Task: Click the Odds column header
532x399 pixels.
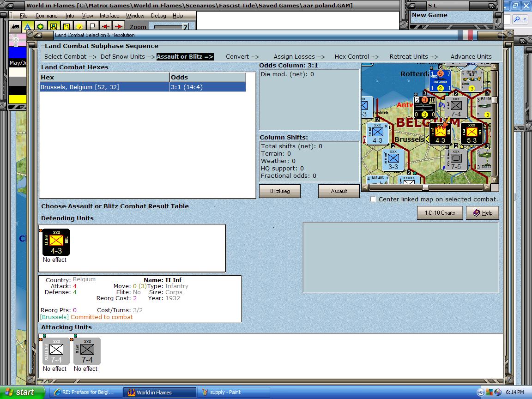Action: (x=208, y=78)
